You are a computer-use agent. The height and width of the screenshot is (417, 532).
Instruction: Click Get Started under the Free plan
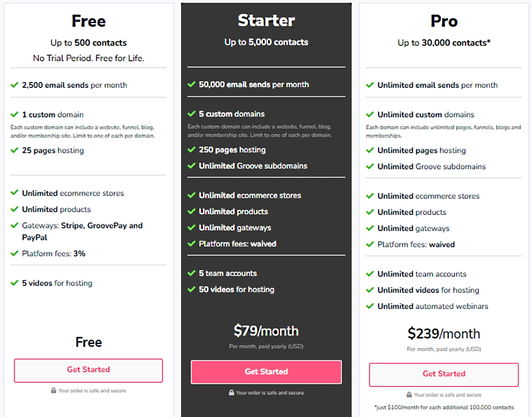88,370
